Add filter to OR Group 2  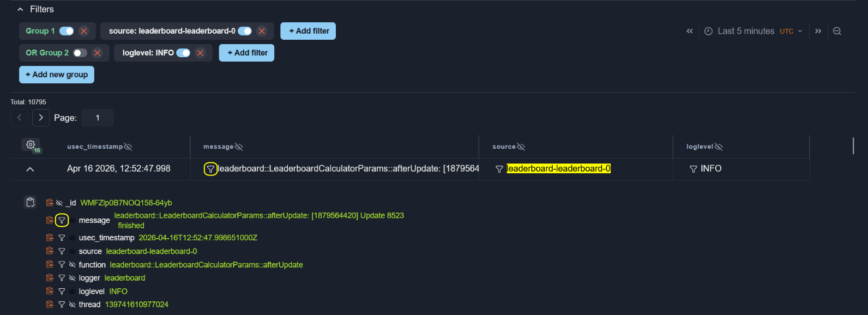[x=246, y=53]
